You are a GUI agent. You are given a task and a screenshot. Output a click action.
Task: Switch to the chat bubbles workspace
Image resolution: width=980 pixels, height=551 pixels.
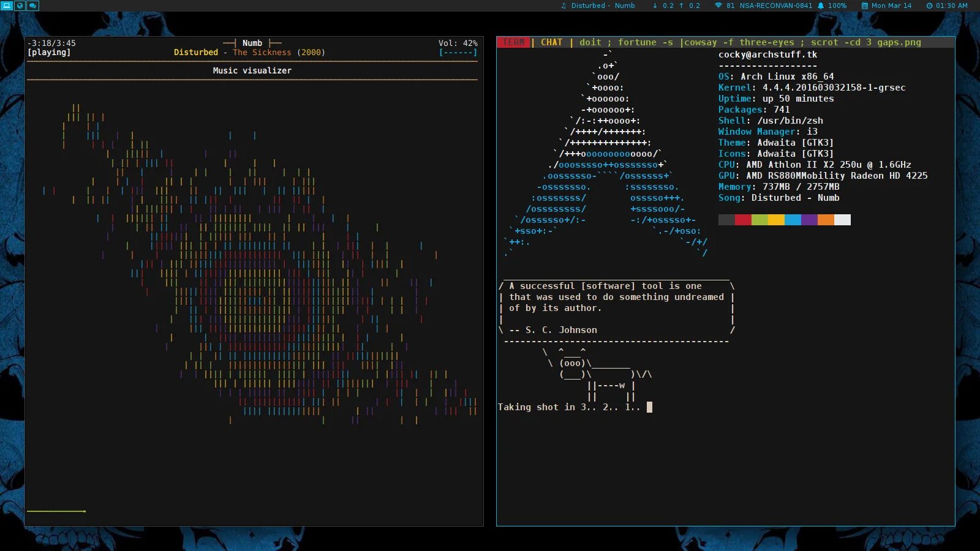pyautogui.click(x=32, y=6)
